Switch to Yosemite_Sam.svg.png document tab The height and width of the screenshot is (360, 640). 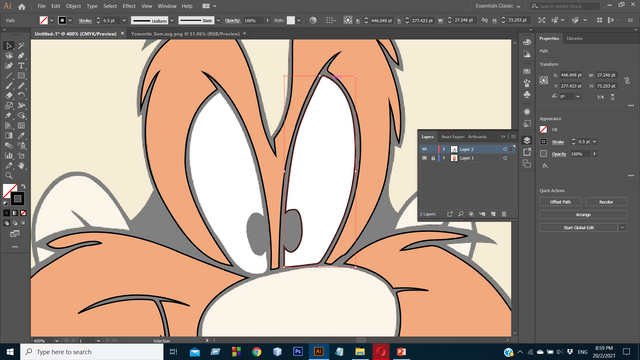coord(186,34)
